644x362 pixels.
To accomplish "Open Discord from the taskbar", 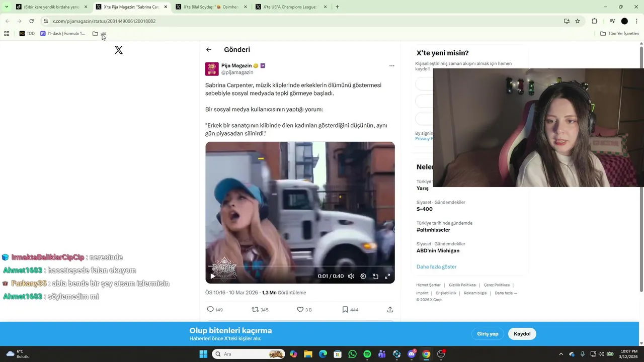I will click(x=412, y=354).
